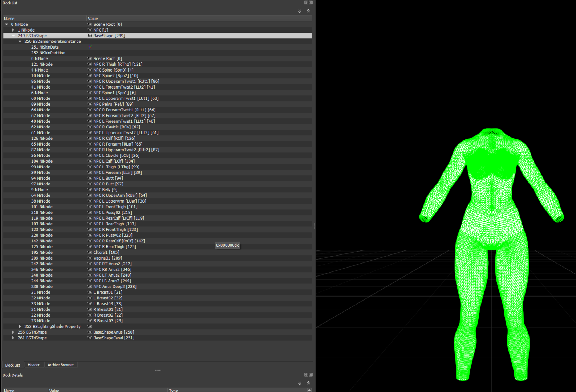
Task: Click the Name column header in Block Details
Action: pyautogui.click(x=25, y=390)
